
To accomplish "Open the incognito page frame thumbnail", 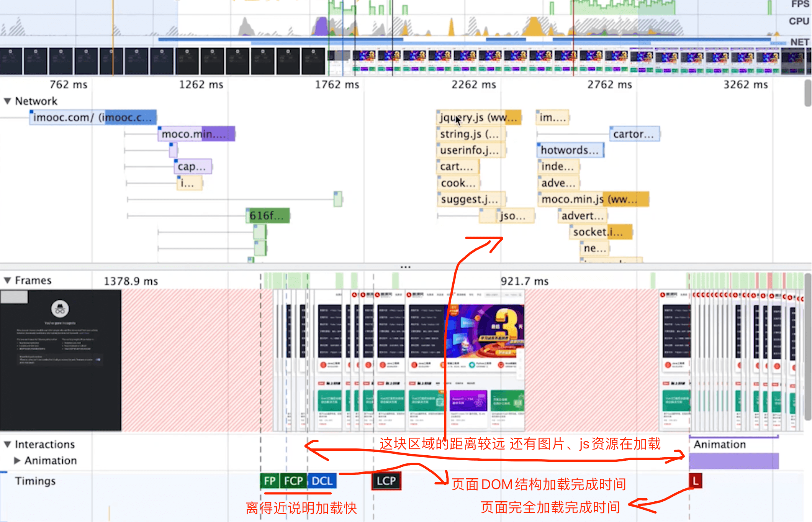I will coord(61,360).
